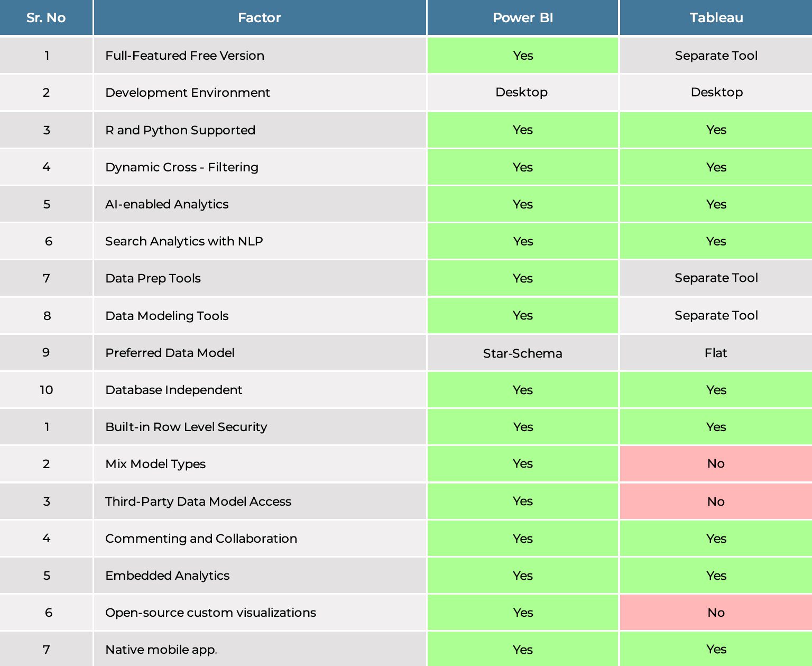Click Tableau 'Yes' for Native mobile app.
The height and width of the screenshot is (666, 812).
pos(716,649)
